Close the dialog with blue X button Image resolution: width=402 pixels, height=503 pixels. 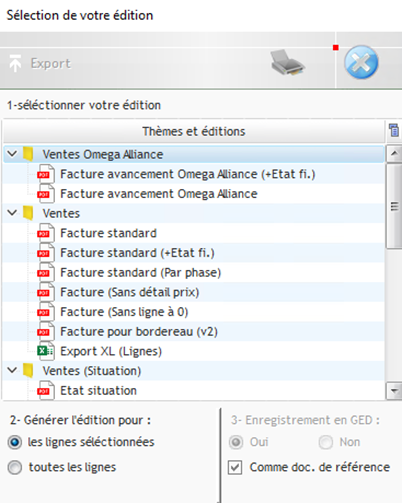361,62
